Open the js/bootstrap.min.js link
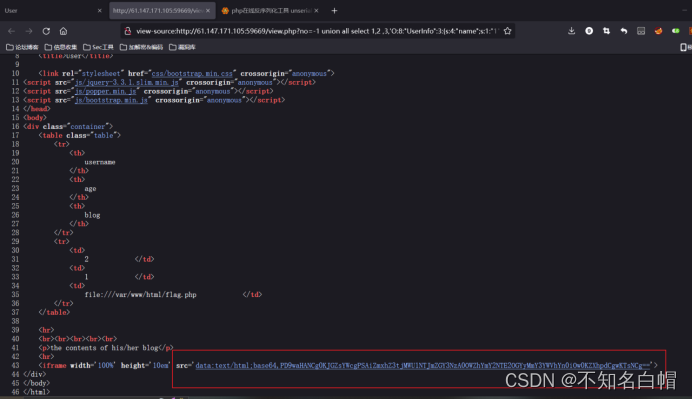 pyautogui.click(x=111, y=100)
